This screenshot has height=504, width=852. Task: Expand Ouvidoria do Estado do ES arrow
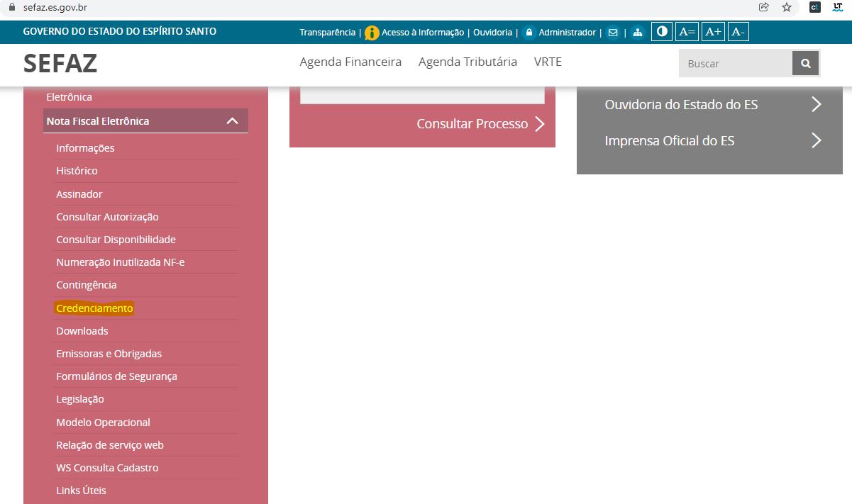click(816, 105)
